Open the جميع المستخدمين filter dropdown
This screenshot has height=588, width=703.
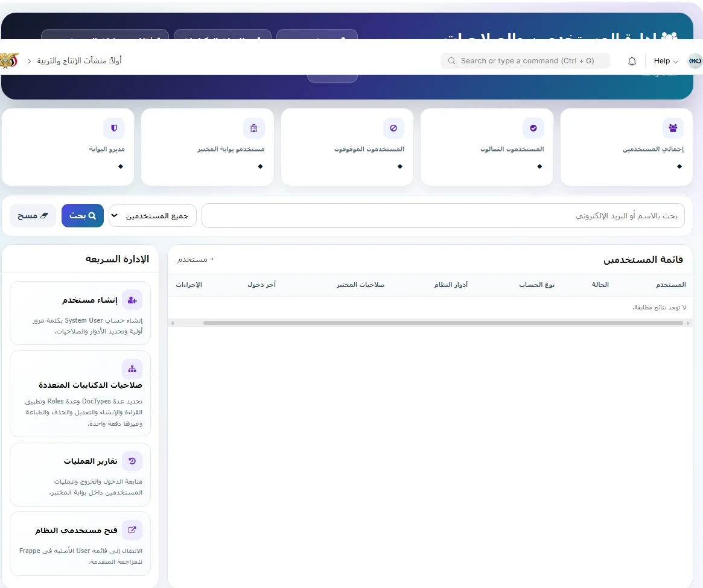coord(153,215)
